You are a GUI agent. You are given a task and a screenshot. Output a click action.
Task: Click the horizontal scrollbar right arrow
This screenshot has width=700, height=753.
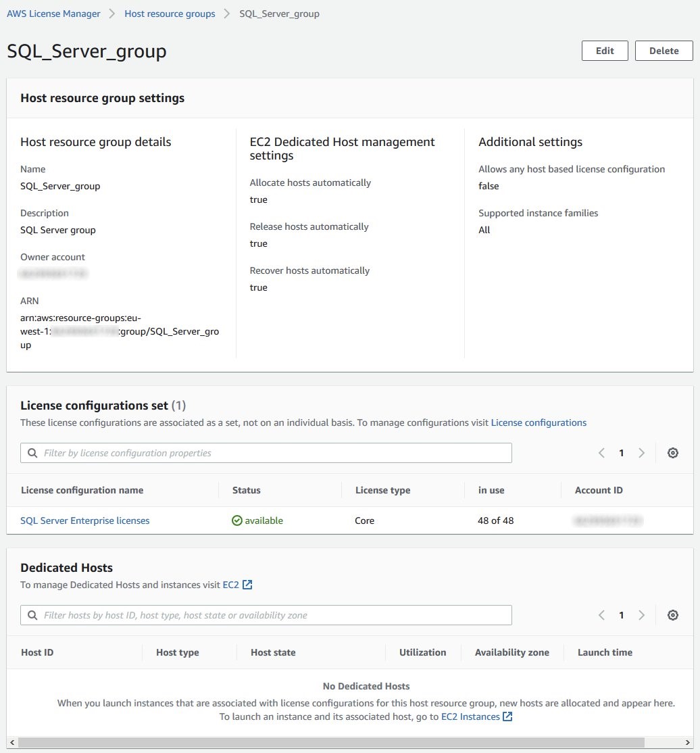pos(688,742)
